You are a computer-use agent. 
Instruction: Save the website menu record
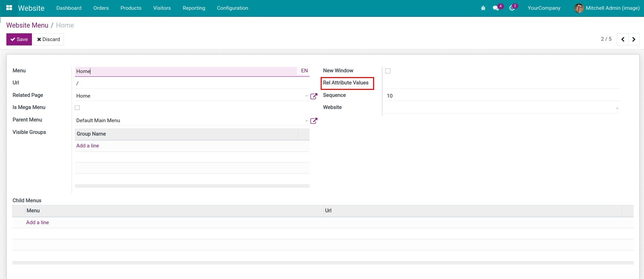(19, 39)
